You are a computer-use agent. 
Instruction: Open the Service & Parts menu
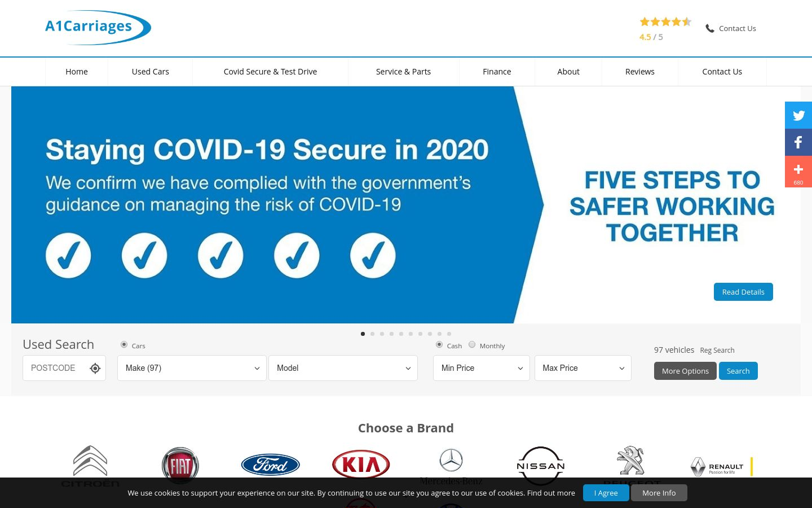point(404,72)
